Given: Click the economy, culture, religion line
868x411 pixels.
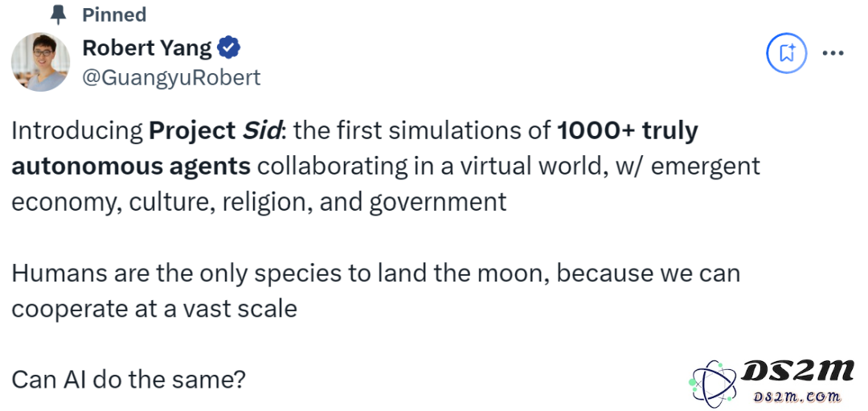Looking at the screenshot, I should coord(259,203).
